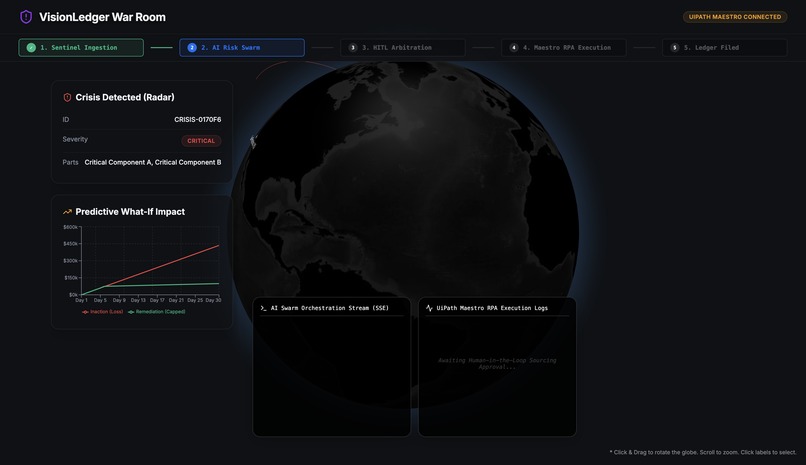Click the Day 30 x-axis label
The image size is (806, 465).
[x=213, y=300]
